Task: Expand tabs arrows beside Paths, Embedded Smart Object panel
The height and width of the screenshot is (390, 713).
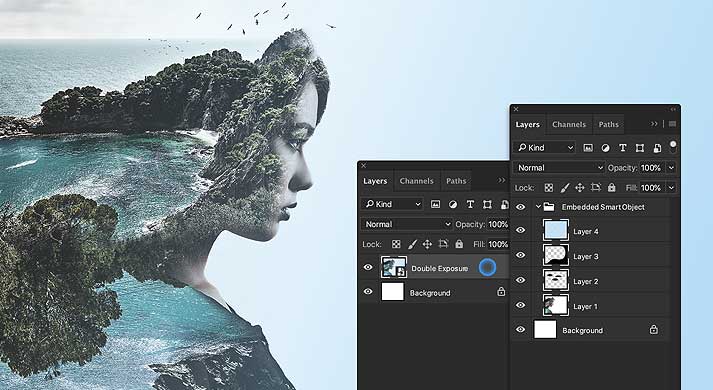Action: tap(654, 124)
